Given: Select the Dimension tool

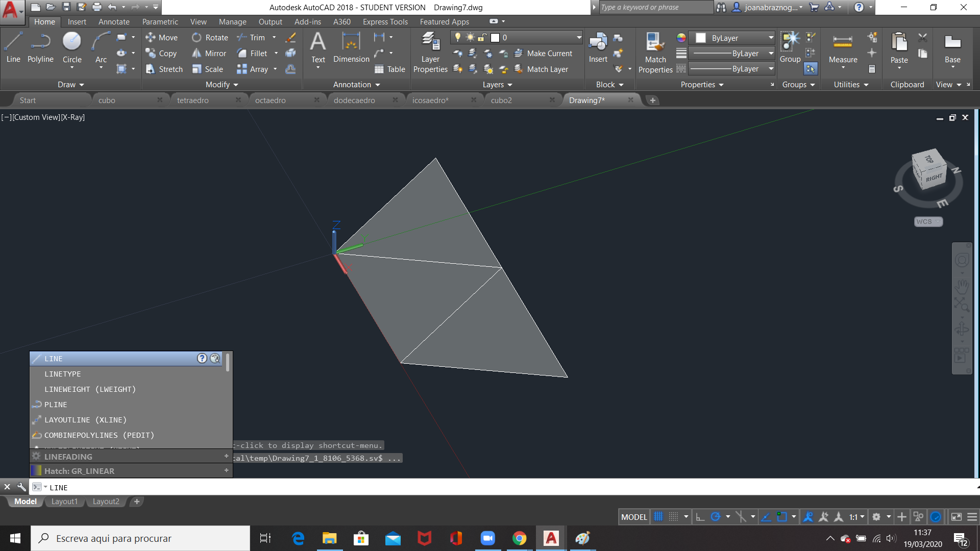Looking at the screenshot, I should (x=351, y=47).
